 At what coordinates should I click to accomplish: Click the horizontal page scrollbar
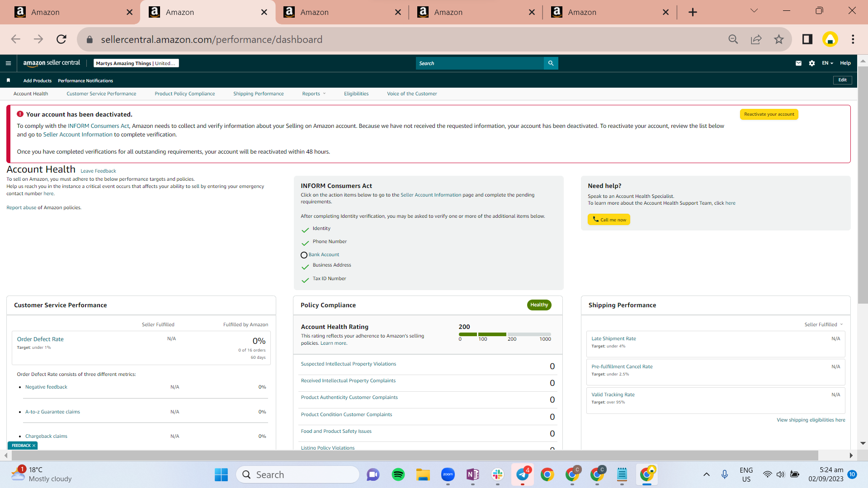point(415,455)
